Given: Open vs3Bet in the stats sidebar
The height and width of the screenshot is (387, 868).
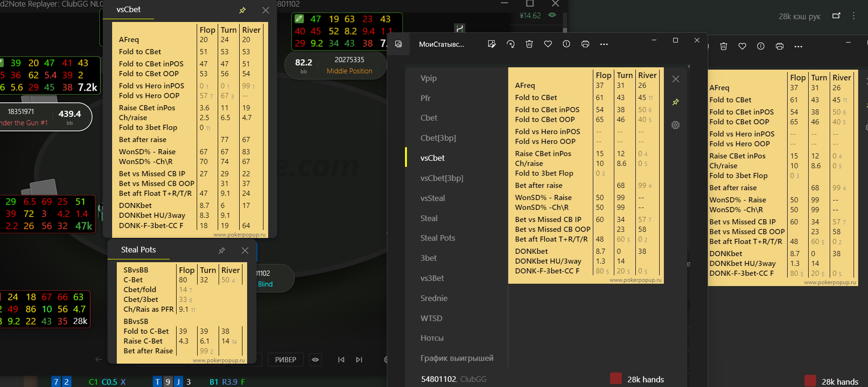Looking at the screenshot, I should click(432, 278).
